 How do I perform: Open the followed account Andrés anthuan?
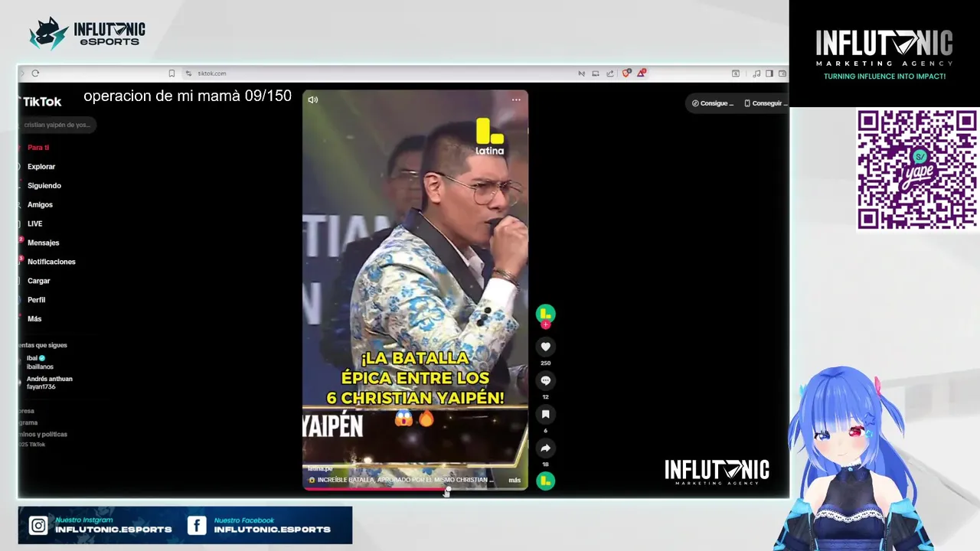[49, 383]
